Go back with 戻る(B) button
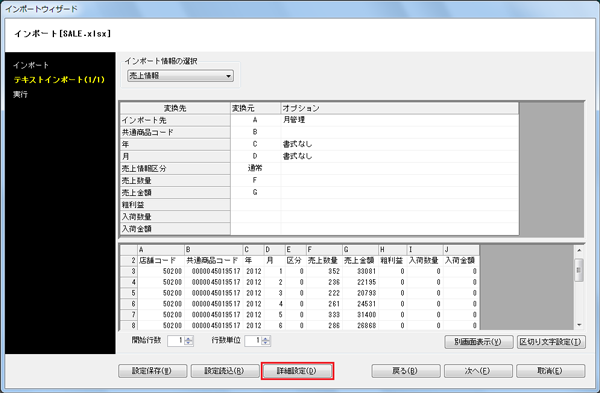 (x=406, y=371)
